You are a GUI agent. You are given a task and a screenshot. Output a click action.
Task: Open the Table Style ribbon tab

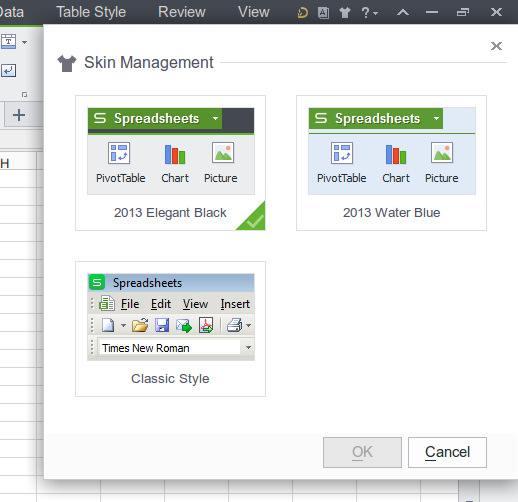point(91,12)
